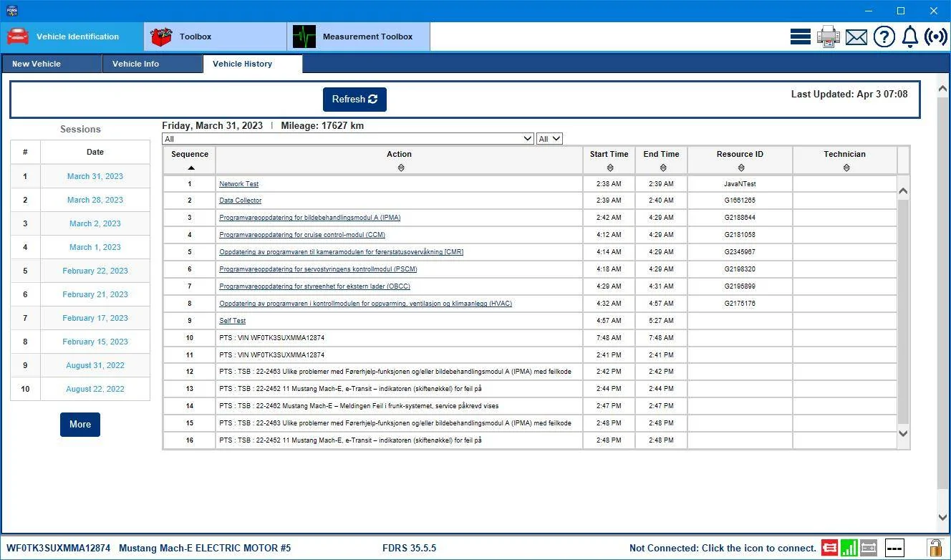
Task: Open the small 'All' filter dropdown
Action: 549,139
